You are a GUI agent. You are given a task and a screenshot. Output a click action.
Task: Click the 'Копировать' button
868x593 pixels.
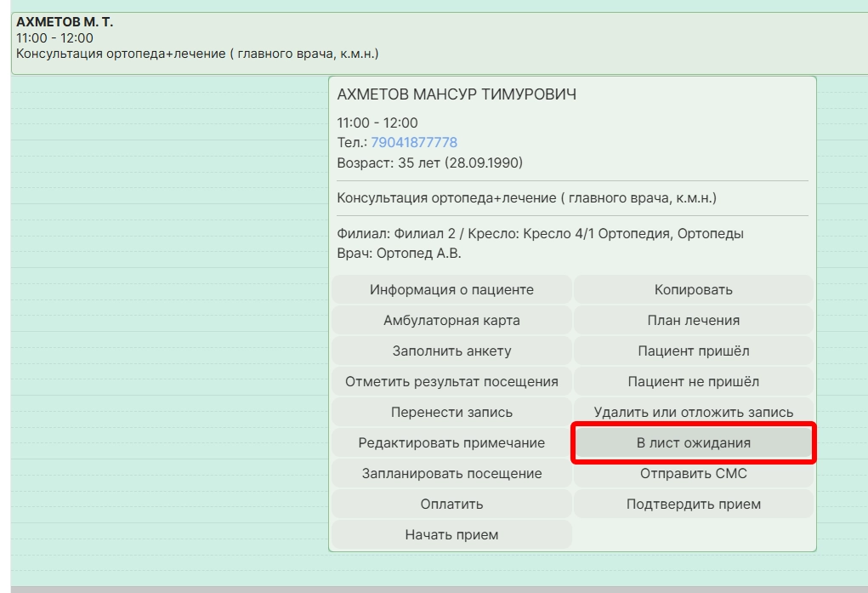(x=693, y=290)
